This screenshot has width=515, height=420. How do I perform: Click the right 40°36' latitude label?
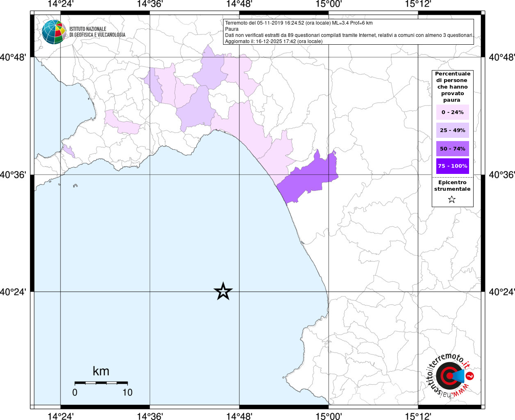501,175
